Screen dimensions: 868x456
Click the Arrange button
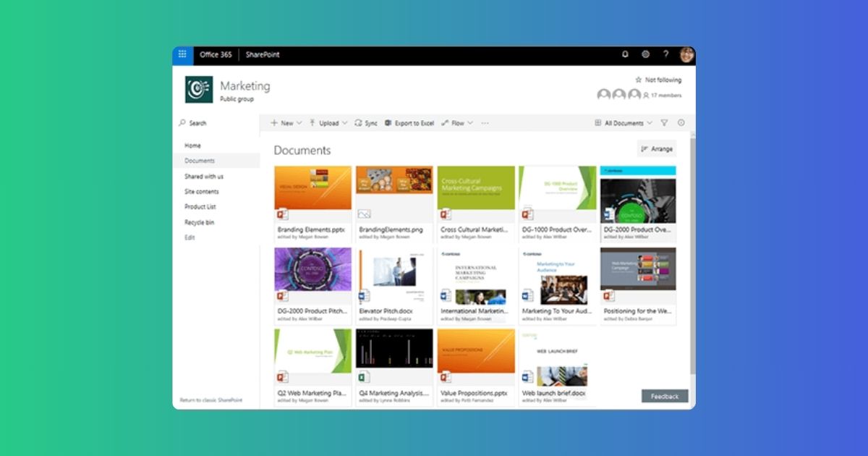[657, 149]
